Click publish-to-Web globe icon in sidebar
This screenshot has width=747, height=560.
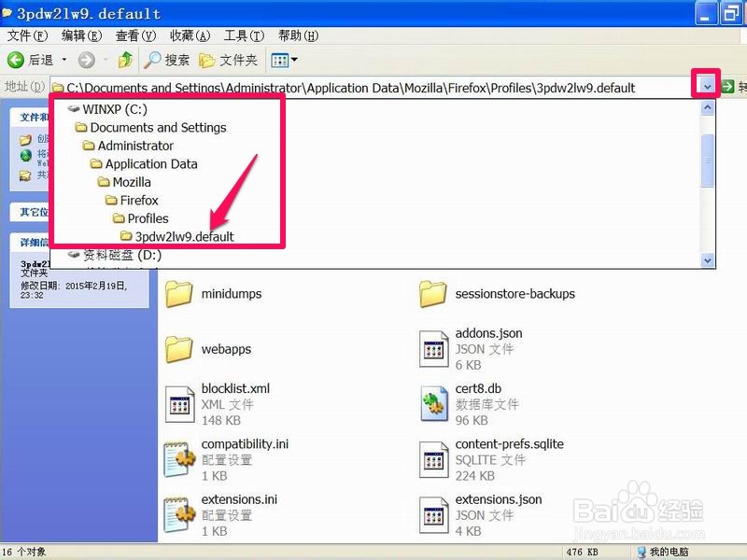pyautogui.click(x=26, y=155)
